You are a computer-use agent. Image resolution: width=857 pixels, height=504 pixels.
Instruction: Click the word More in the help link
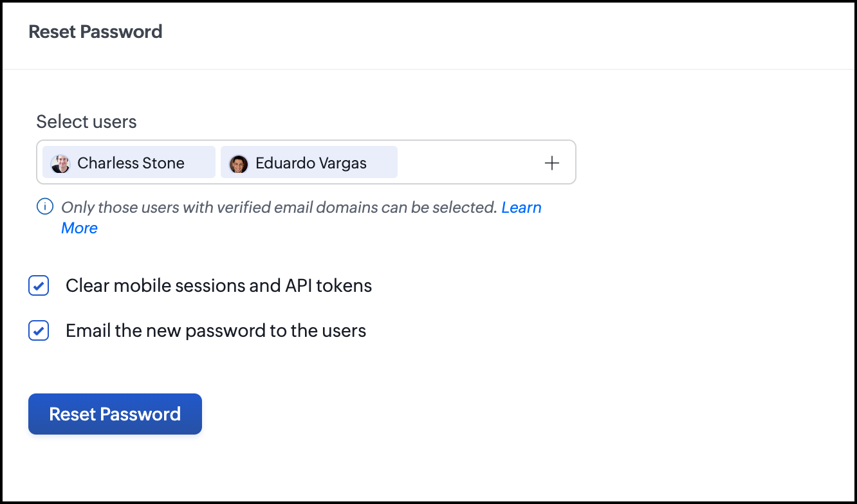[x=79, y=228]
